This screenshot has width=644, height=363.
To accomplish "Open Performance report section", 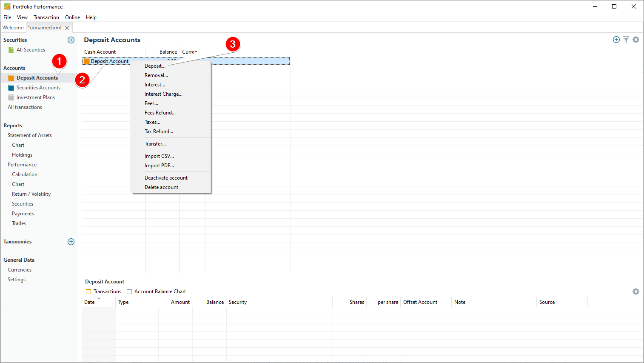I will [x=22, y=165].
